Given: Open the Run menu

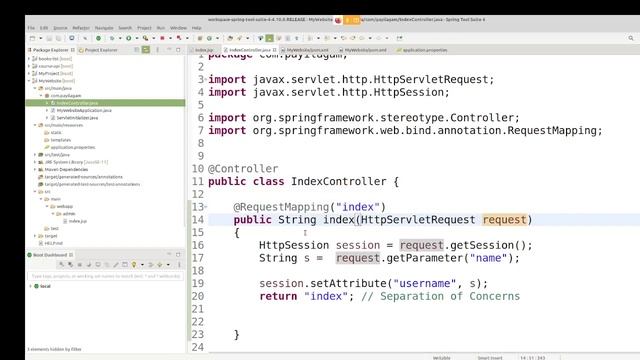Looking at the screenshot, I should coord(161,28).
